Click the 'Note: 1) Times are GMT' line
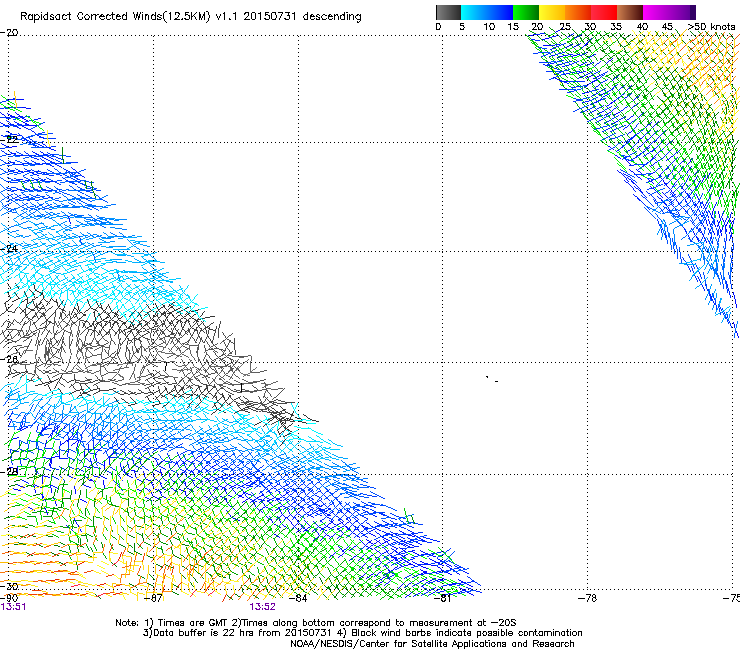This screenshot has height=650, width=740. click(x=316, y=623)
